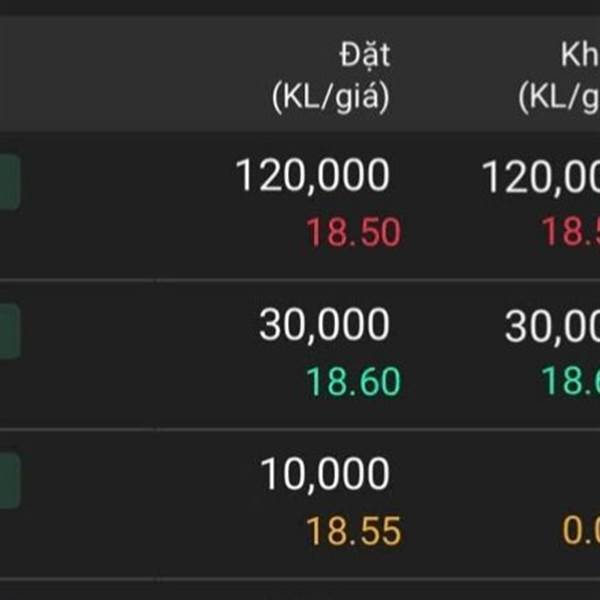Sort by the Đặt (KL/giá) column header
The width and height of the screenshot is (600, 600).
coord(331,77)
